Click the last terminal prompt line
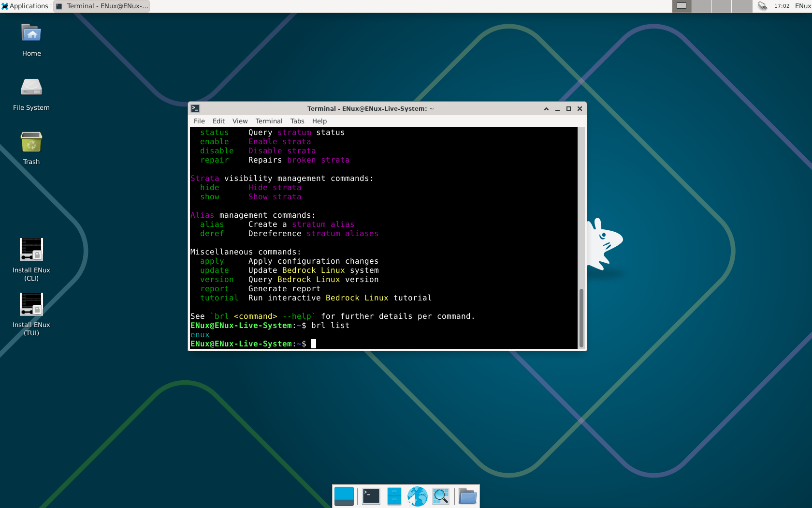 pos(253,344)
